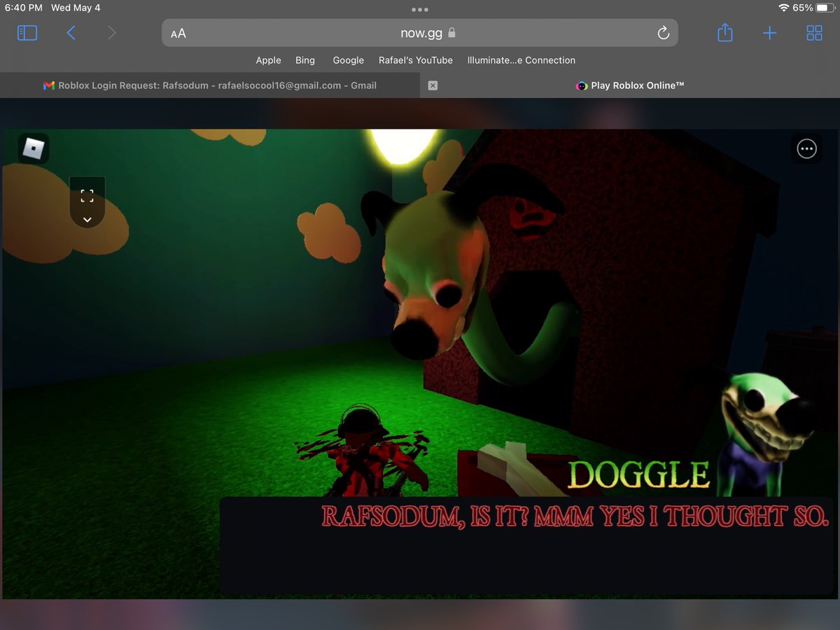Enter fullscreen mode in the game stream
Screen dimensions: 840x630
[87, 195]
